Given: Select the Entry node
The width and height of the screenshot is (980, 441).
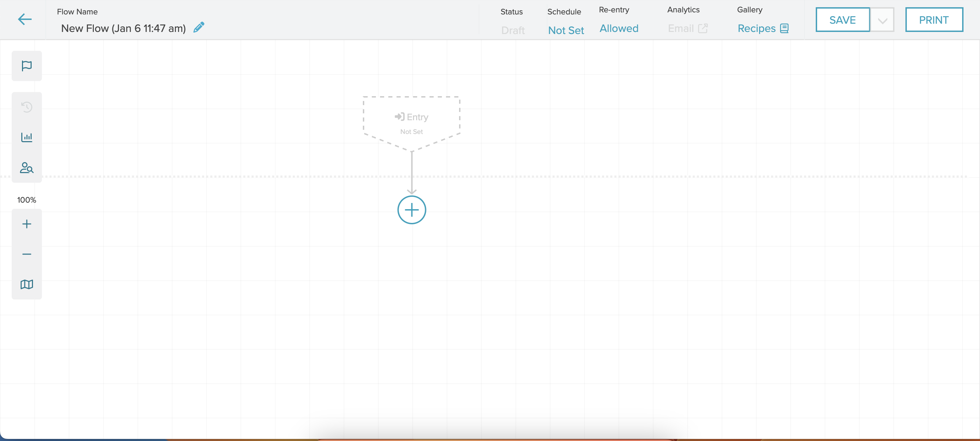Looking at the screenshot, I should click(412, 122).
